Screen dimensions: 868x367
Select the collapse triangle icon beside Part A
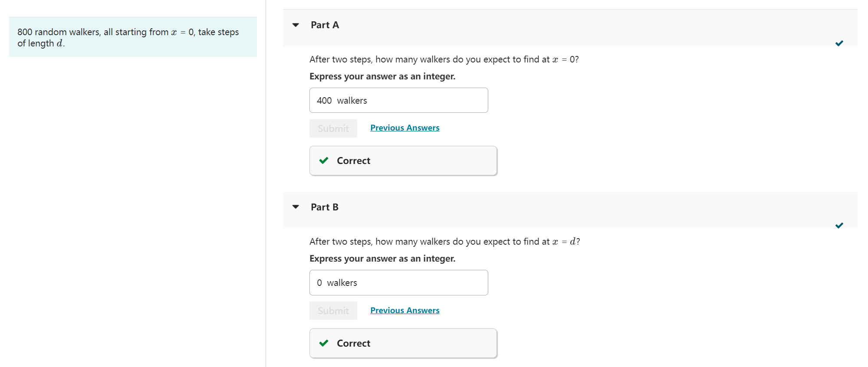point(296,25)
